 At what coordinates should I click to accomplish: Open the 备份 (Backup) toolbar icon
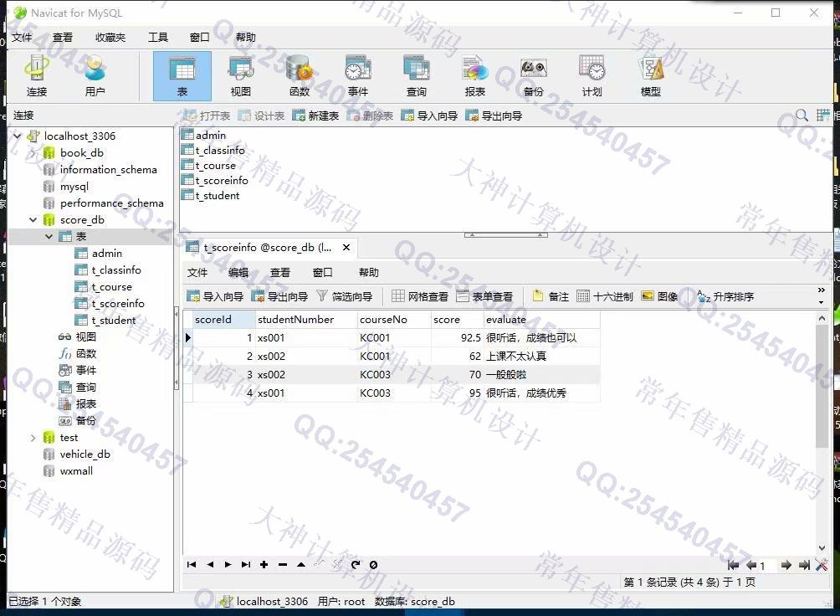[x=534, y=76]
